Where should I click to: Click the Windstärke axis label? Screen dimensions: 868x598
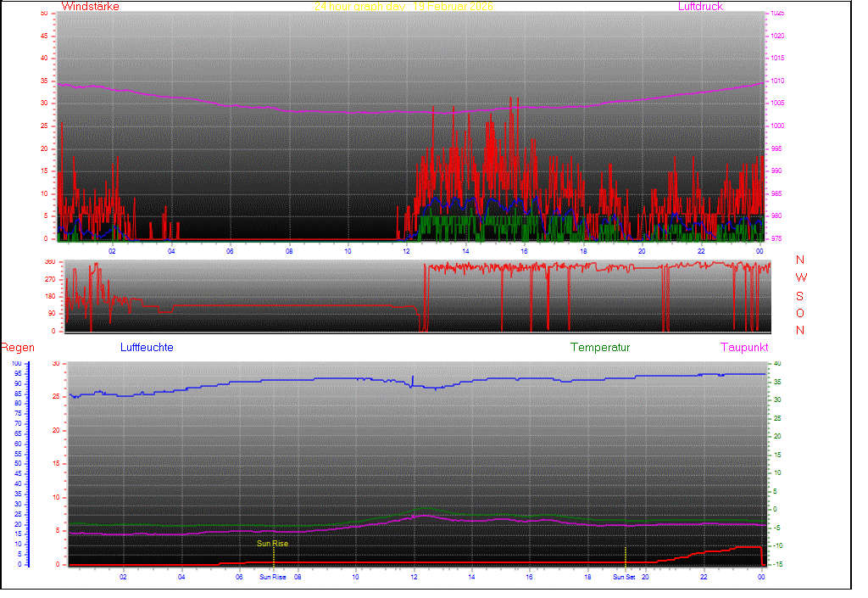pyautogui.click(x=90, y=6)
